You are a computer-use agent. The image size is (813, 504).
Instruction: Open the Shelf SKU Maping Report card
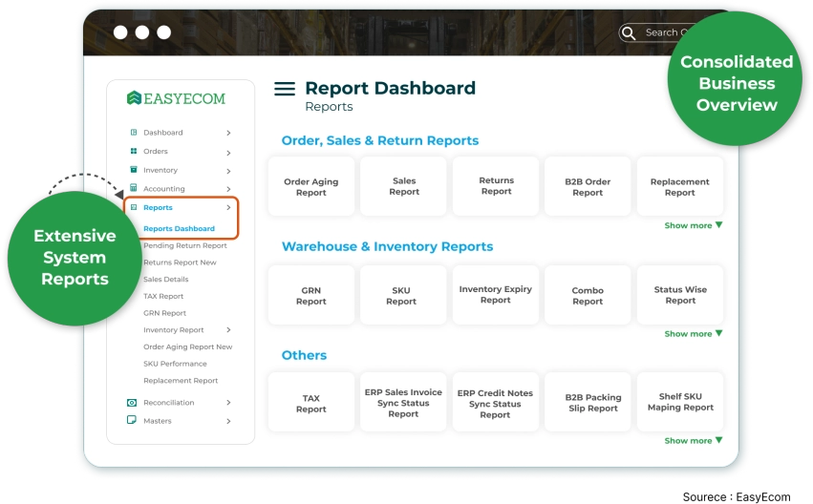[680, 402]
